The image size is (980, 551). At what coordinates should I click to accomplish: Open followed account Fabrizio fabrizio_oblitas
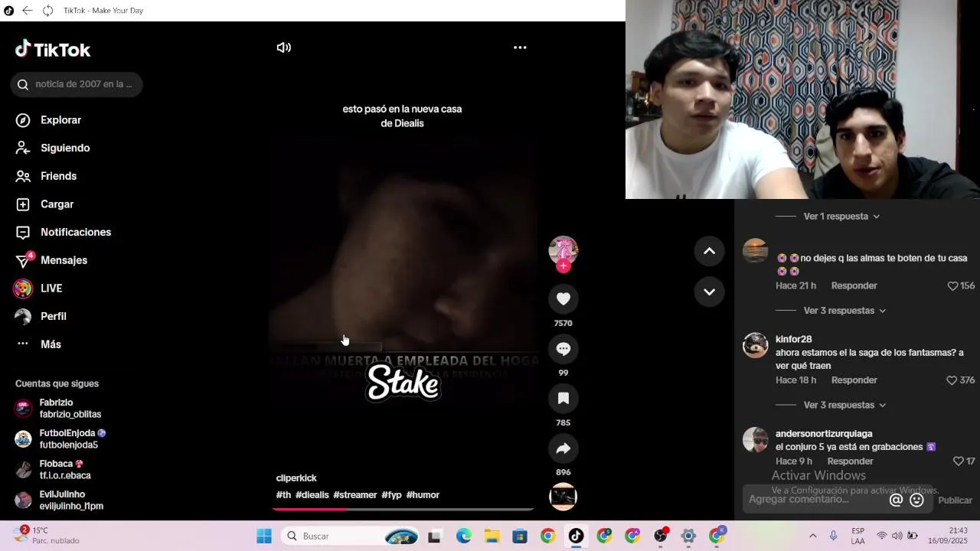click(x=59, y=408)
